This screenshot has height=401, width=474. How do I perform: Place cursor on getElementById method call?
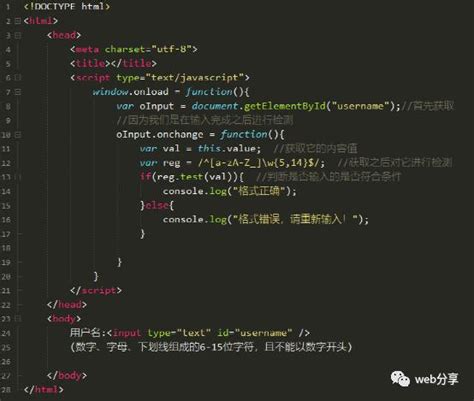tap(285, 106)
